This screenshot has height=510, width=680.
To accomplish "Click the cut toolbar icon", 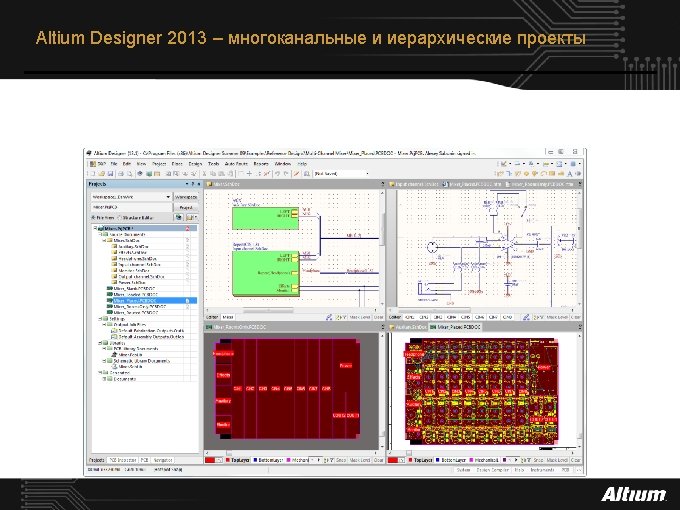I will point(205,174).
